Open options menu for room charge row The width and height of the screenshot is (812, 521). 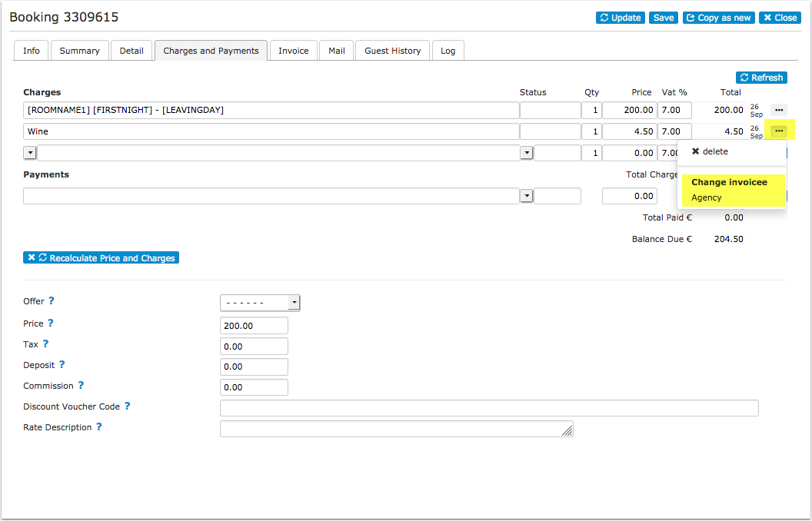779,110
